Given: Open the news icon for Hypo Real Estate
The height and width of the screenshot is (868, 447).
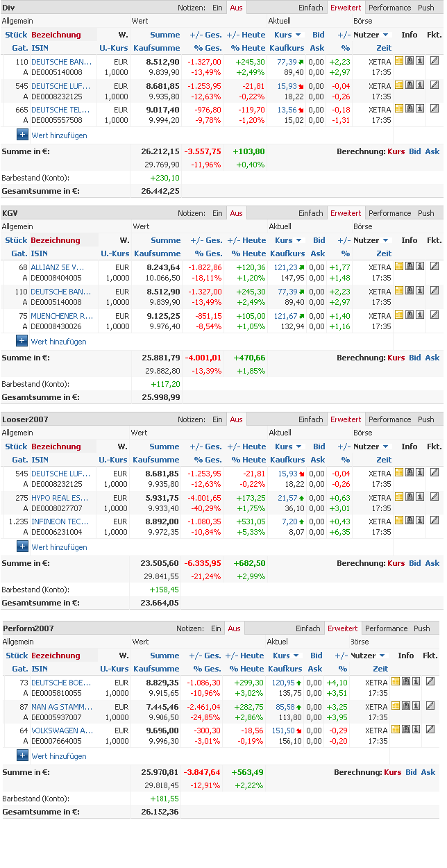Looking at the screenshot, I should click(x=410, y=497).
